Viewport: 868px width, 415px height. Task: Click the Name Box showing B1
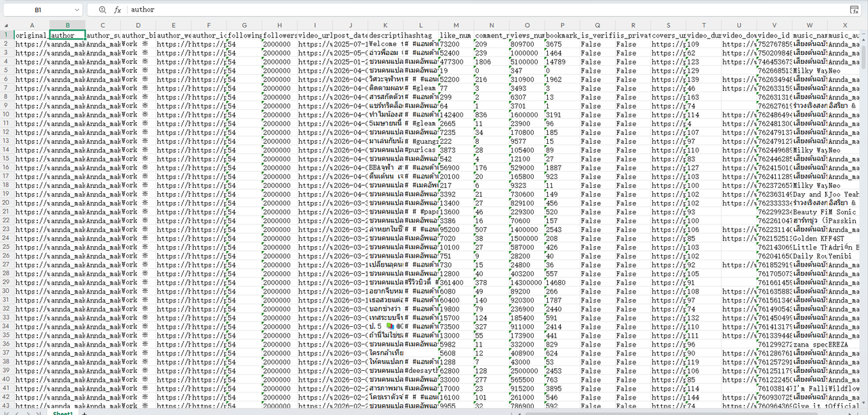(x=37, y=10)
